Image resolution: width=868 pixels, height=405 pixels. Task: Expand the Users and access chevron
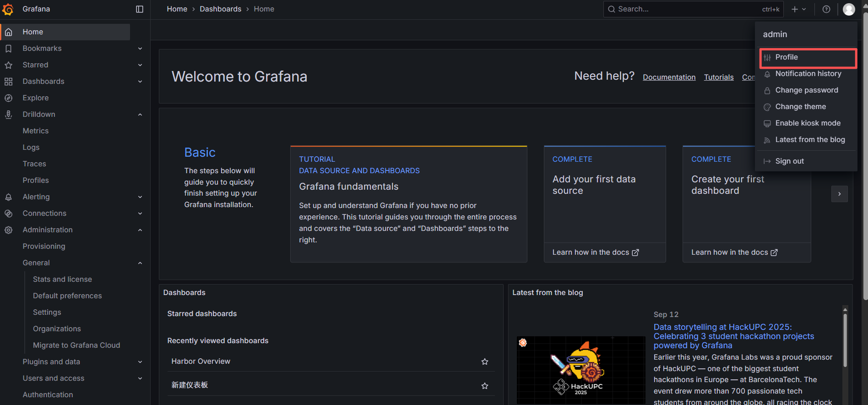point(140,378)
